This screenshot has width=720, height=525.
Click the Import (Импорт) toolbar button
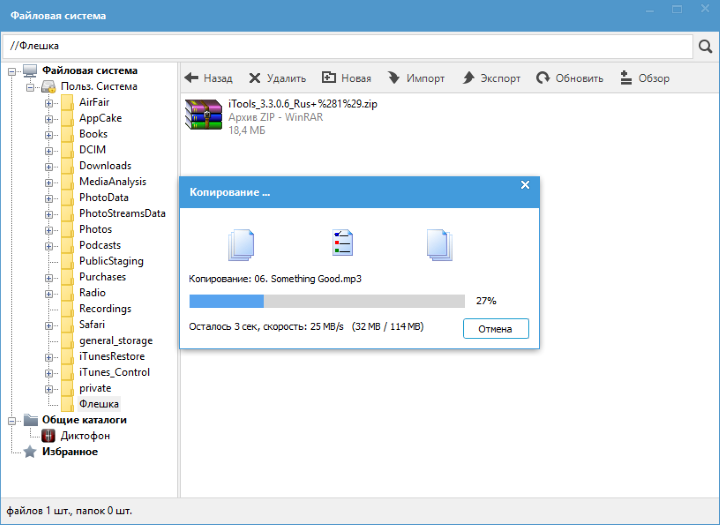[416, 78]
